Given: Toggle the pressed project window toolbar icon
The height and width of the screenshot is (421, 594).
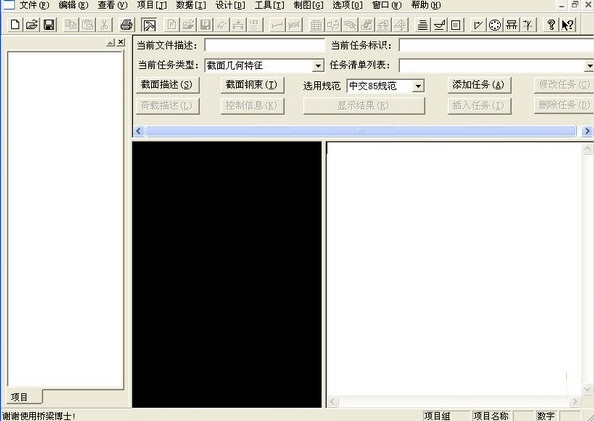Looking at the screenshot, I should click(x=149, y=25).
